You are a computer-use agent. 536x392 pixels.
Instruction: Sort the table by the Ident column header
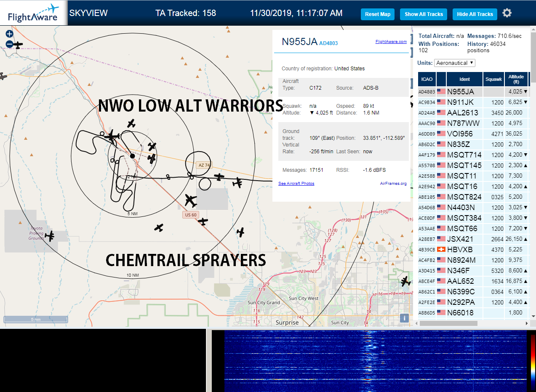(465, 79)
